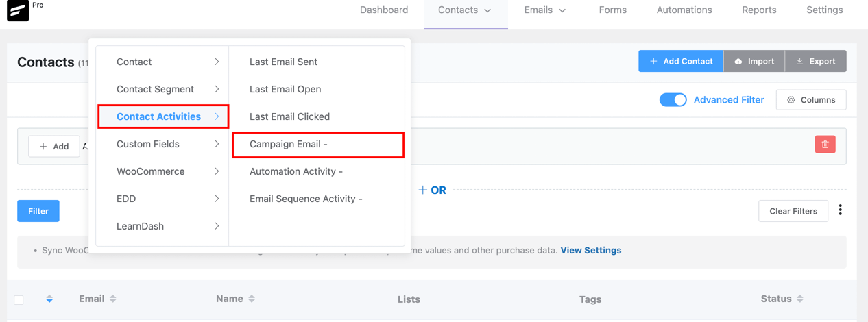Screen dimensions: 868x322
Task: Open the three-dot more options menu
Action: pyautogui.click(x=840, y=210)
